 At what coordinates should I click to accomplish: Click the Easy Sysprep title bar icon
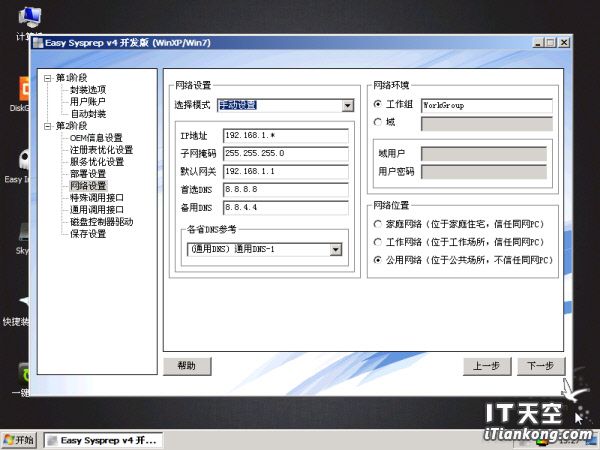tap(38, 43)
